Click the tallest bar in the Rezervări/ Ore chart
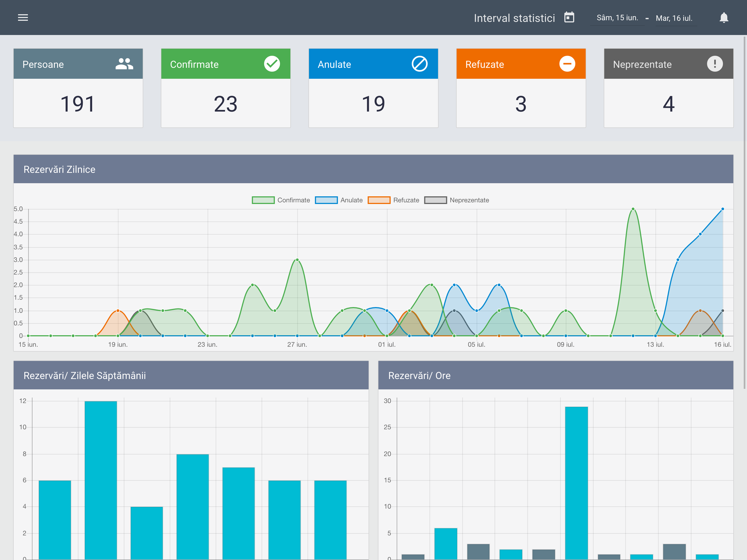This screenshot has width=747, height=560. click(x=576, y=483)
